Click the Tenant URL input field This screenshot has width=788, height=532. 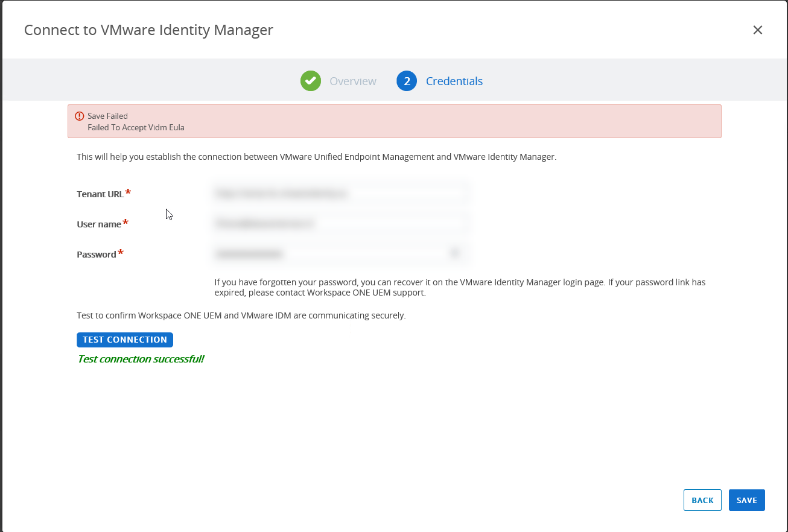(341, 194)
